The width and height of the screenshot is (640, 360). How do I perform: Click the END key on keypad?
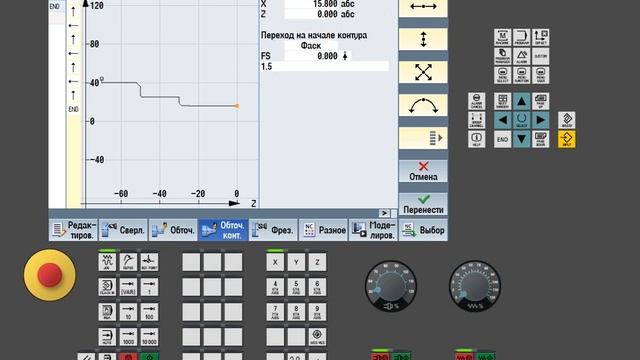[502, 139]
